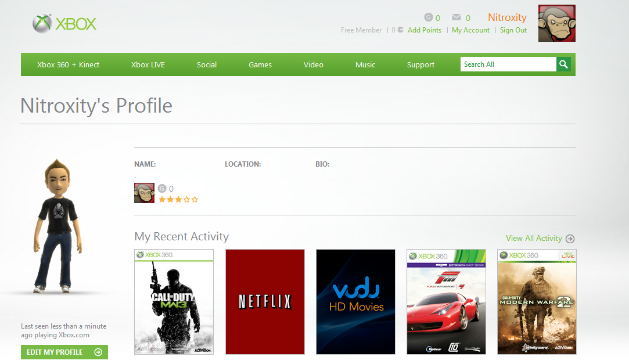
Task: Click the Microsoft Points icon beside Add Points
Action: point(400,30)
